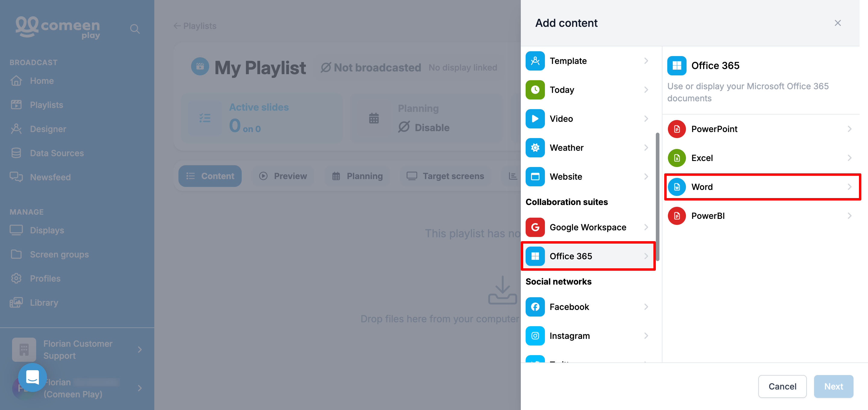Click the Home house icon
The image size is (868, 410).
pyautogui.click(x=16, y=81)
